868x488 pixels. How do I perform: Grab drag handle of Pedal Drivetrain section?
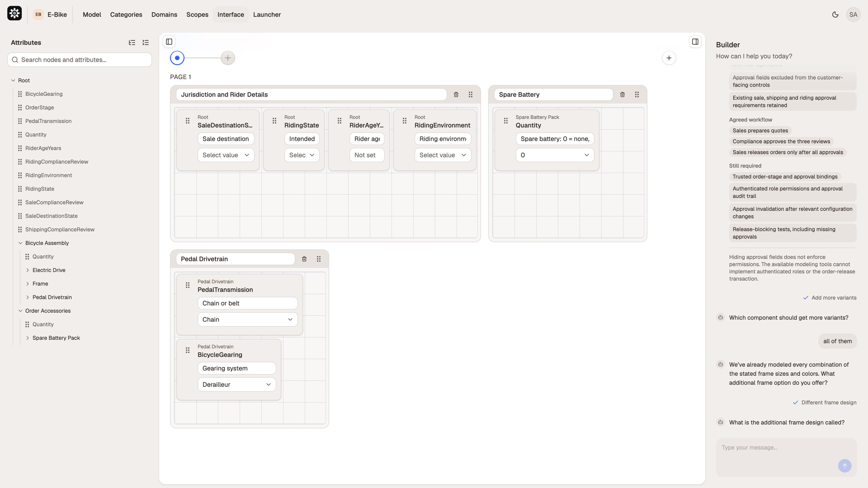tap(319, 259)
